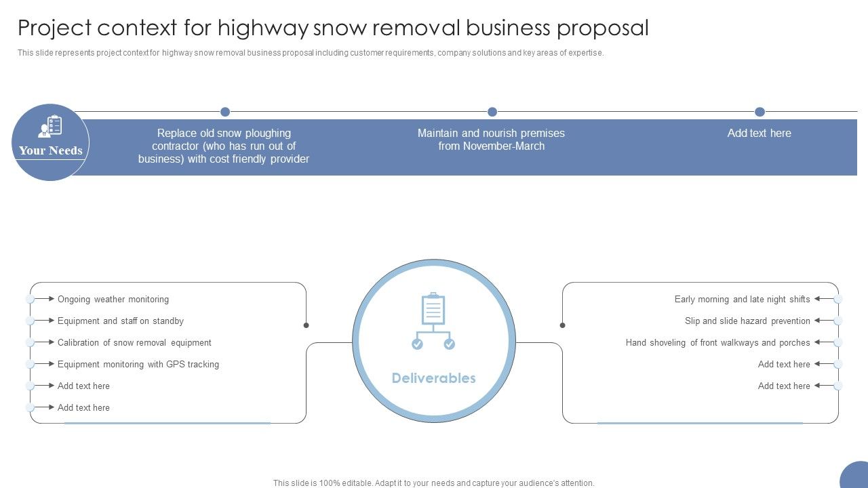Image resolution: width=868 pixels, height=488 pixels.
Task: Select Equipment and staff on standby text
Action: tap(121, 321)
